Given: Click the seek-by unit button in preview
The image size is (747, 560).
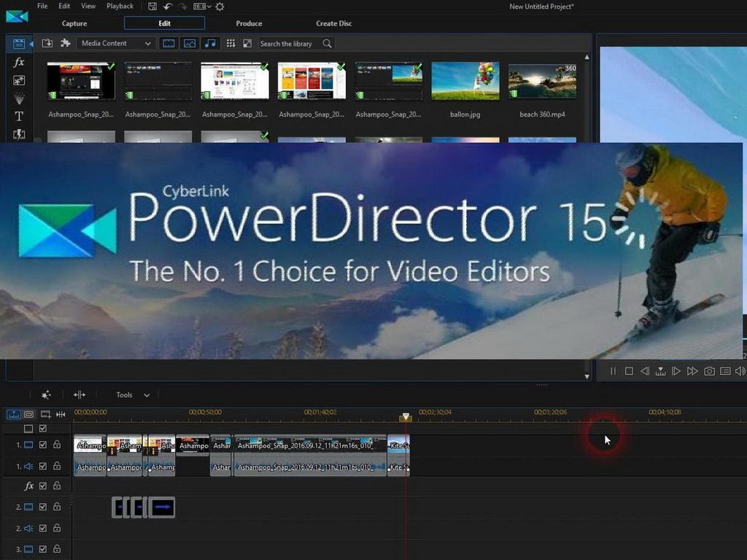Looking at the screenshot, I should tap(660, 371).
